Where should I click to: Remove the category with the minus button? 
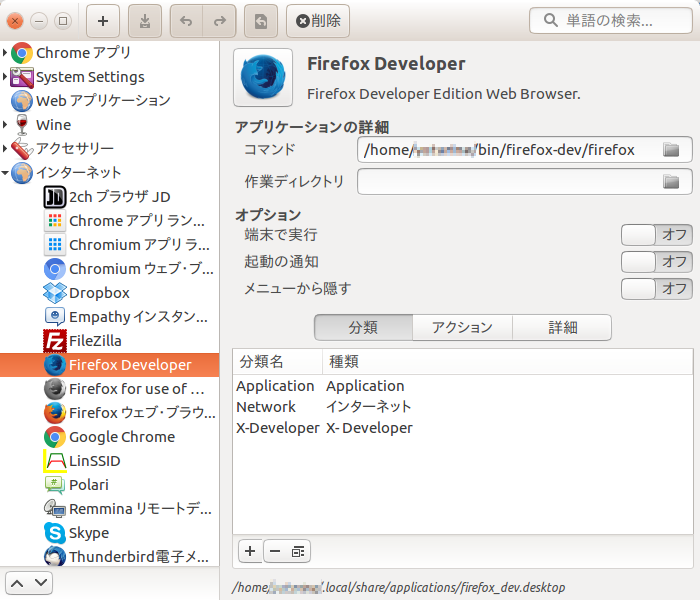pyautogui.click(x=275, y=551)
